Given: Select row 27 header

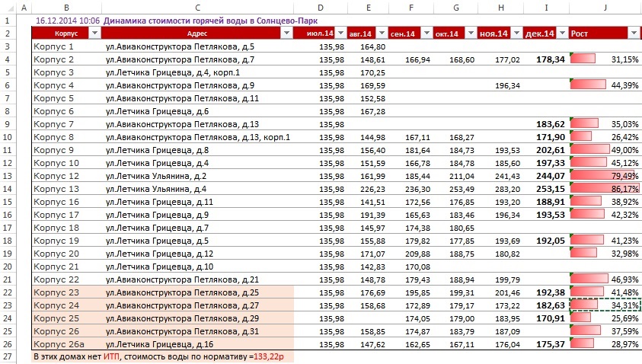Looking at the screenshot, I should coord(8,357).
